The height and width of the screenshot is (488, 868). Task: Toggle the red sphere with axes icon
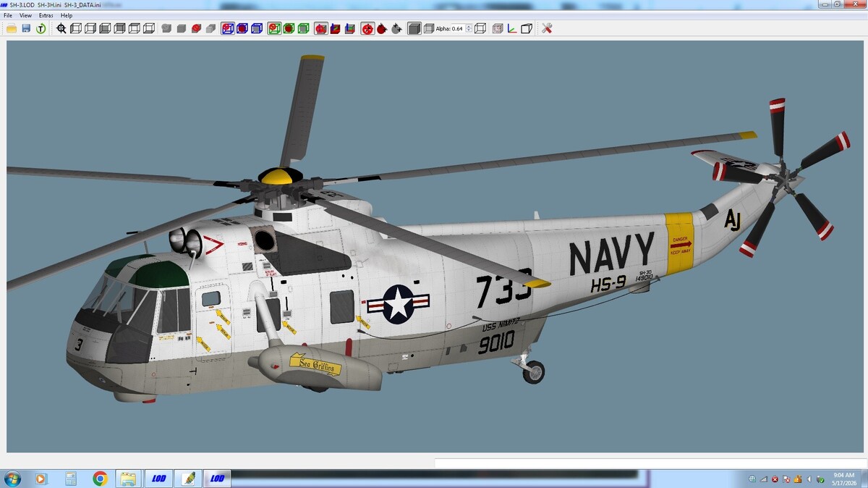[x=321, y=28]
